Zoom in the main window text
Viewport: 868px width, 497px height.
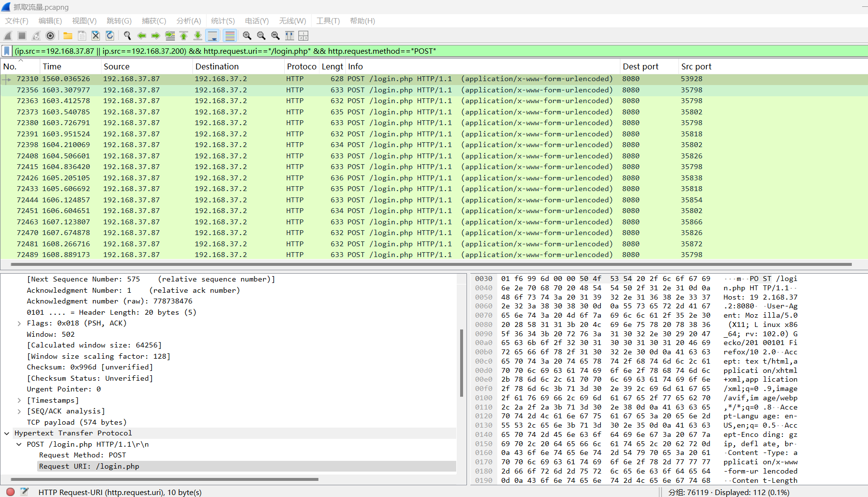pyautogui.click(x=247, y=36)
